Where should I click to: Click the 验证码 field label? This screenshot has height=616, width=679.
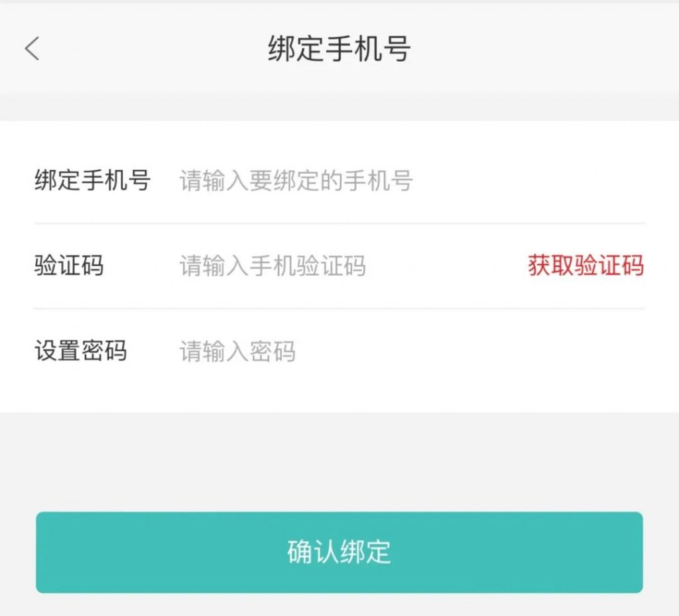69,266
